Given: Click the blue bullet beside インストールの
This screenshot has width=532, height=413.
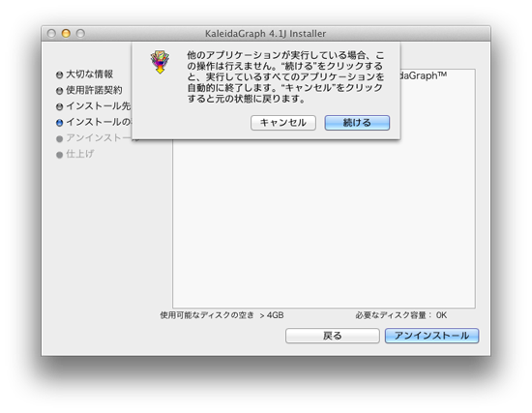Looking at the screenshot, I should (x=59, y=123).
